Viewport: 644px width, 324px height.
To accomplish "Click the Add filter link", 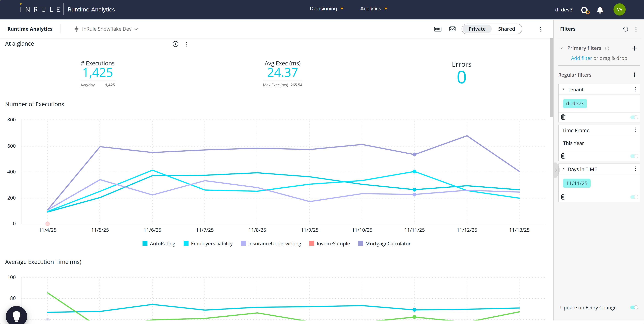I will [581, 58].
